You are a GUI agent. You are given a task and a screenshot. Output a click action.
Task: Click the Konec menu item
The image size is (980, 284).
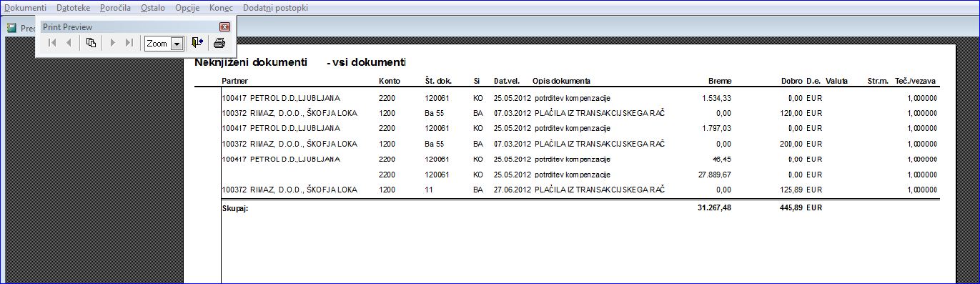[221, 7]
